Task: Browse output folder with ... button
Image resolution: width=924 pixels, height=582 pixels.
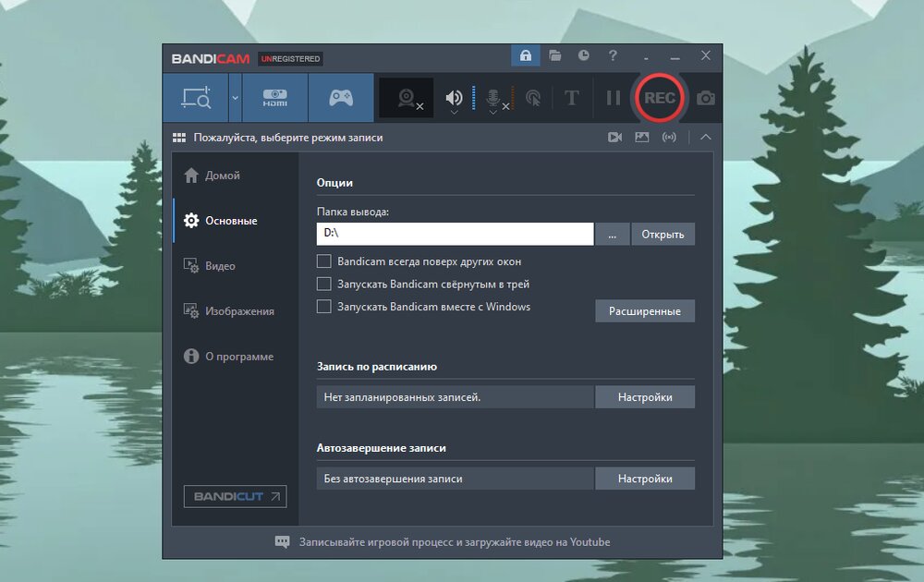Action: pyautogui.click(x=613, y=234)
